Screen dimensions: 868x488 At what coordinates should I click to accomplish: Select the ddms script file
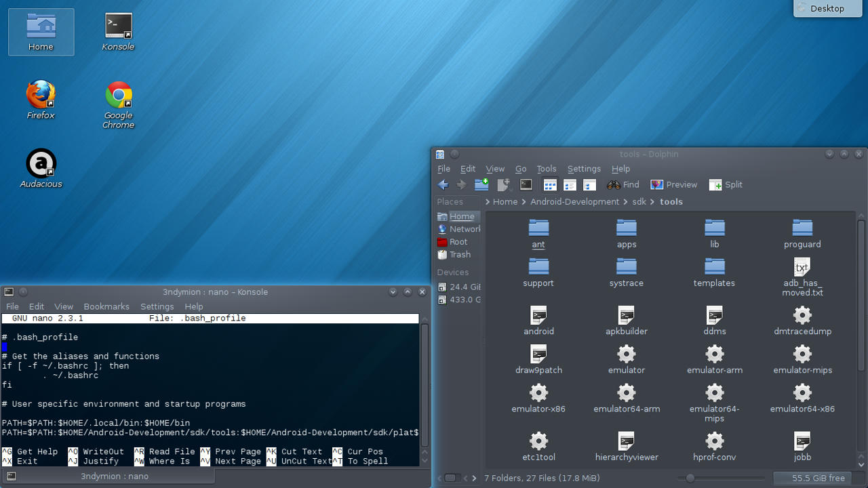pos(715,321)
